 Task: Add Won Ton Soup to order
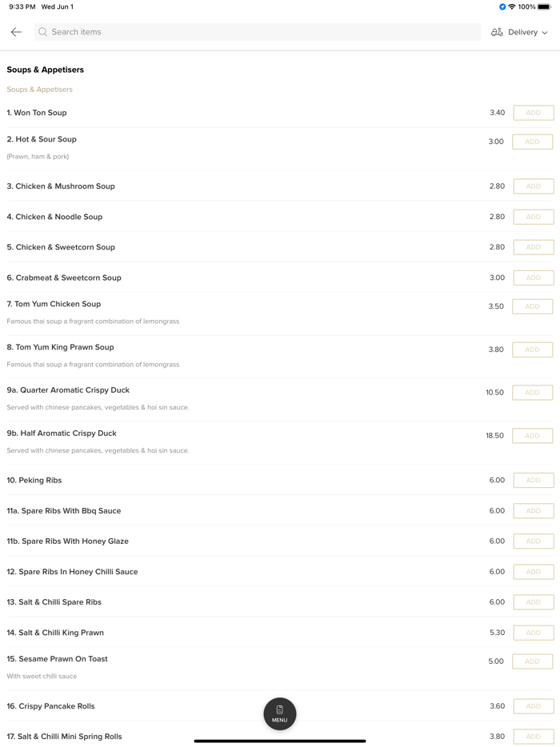click(533, 113)
